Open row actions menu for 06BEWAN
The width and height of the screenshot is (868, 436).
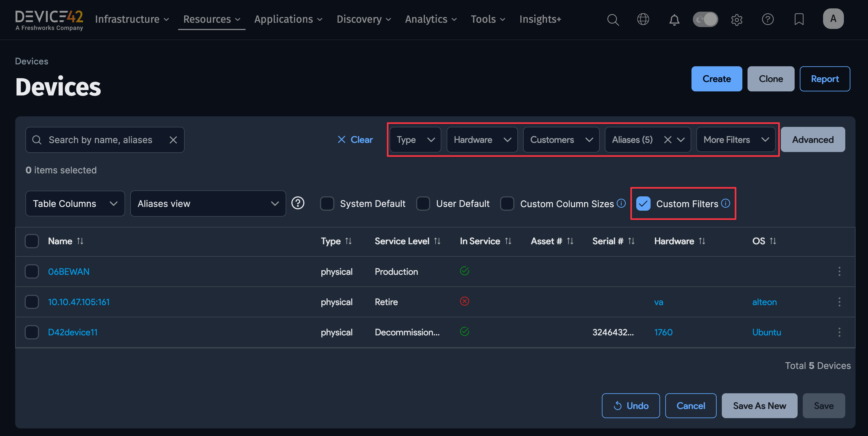pyautogui.click(x=839, y=271)
